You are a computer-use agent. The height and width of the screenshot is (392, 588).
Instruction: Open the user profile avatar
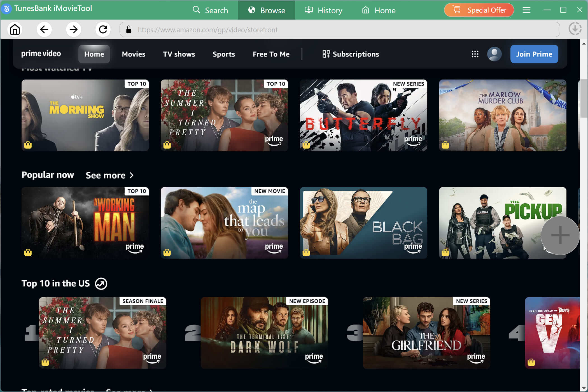(x=494, y=54)
